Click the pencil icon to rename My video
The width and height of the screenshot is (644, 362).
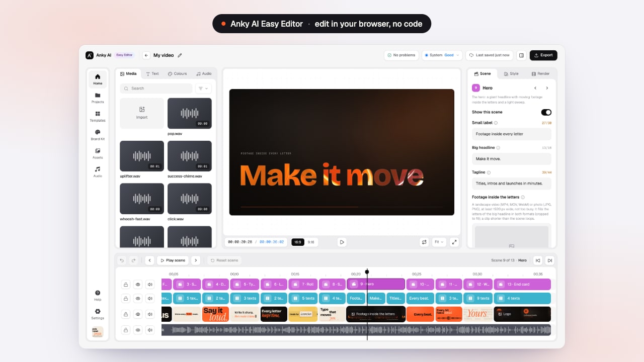pyautogui.click(x=180, y=55)
